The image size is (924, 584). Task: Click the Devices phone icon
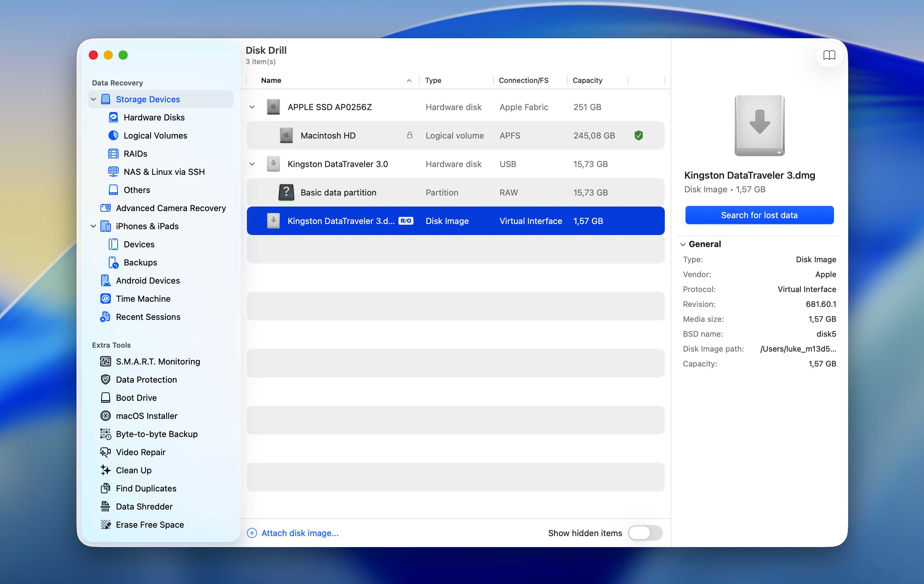113,244
